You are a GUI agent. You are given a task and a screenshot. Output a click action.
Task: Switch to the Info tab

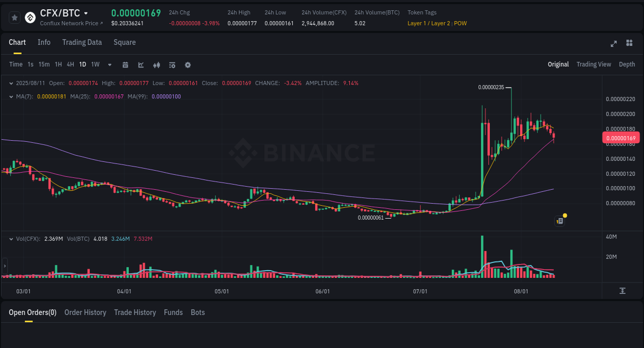pos(44,42)
